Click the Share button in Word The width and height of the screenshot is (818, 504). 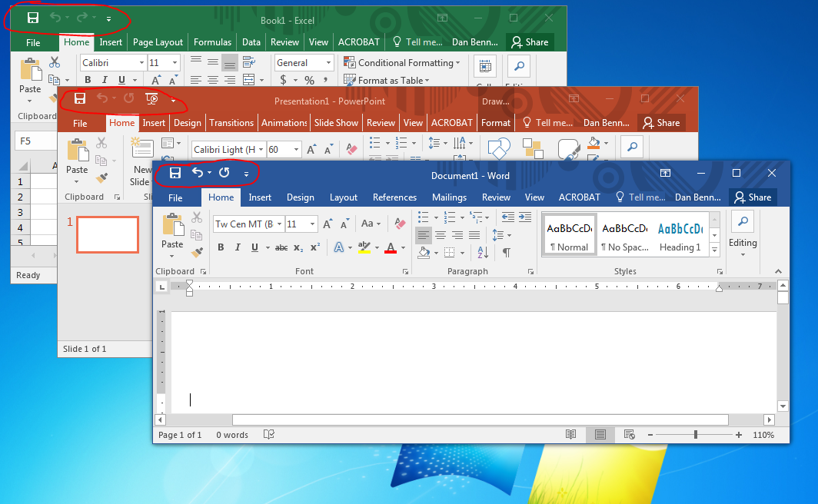coord(753,197)
